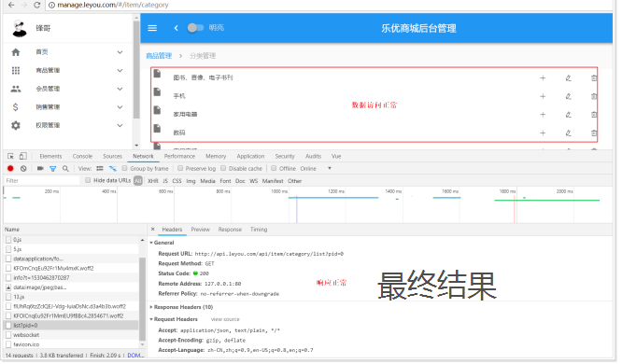The image size is (622, 364).
Task: Select the 数码 category row
Action: click(x=375, y=133)
